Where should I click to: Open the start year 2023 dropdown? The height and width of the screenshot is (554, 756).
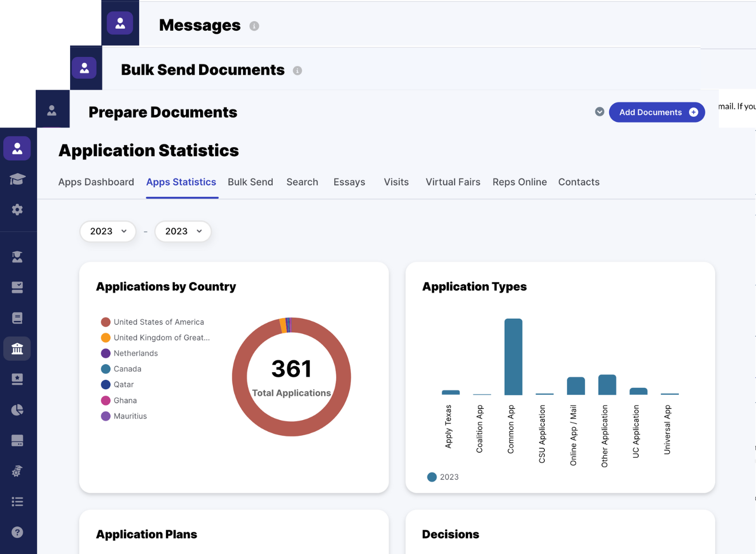click(108, 231)
